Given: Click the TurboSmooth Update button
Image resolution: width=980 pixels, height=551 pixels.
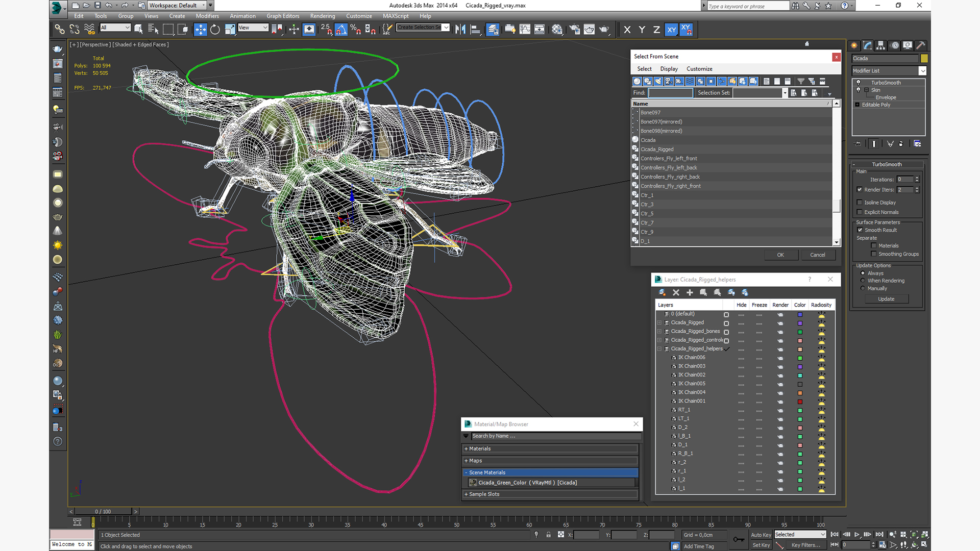Looking at the screenshot, I should [x=886, y=299].
